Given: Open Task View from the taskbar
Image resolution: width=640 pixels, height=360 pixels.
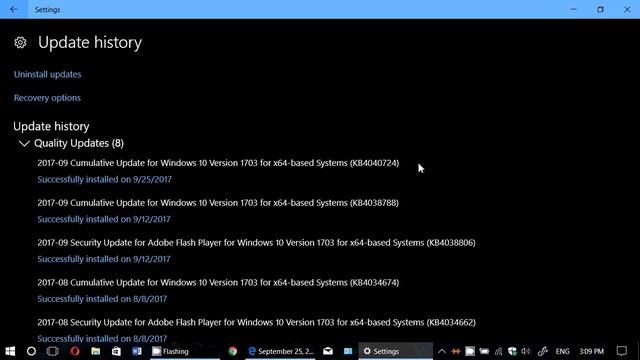Looking at the screenshot, I should pyautogui.click(x=53, y=351).
